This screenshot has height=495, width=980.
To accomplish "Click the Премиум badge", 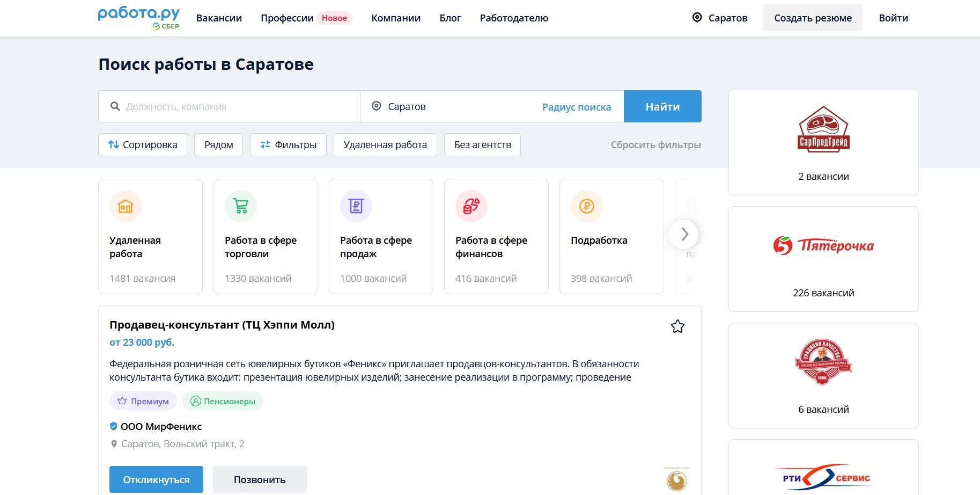I will pyautogui.click(x=143, y=401).
